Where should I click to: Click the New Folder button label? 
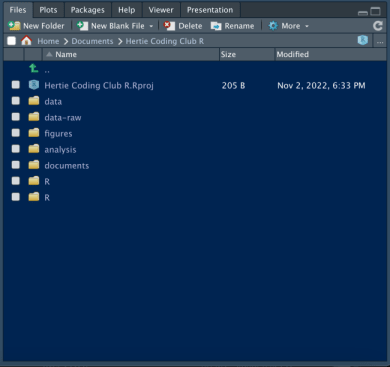pos(44,26)
